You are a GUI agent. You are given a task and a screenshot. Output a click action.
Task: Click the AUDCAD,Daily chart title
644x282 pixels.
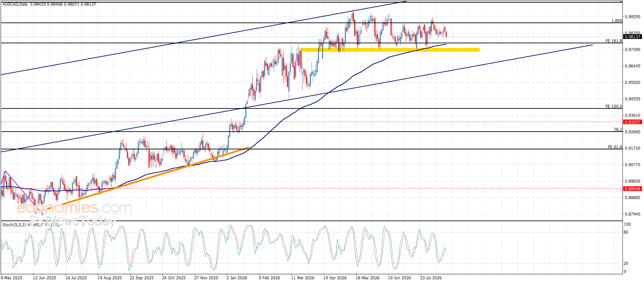[x=15, y=4]
